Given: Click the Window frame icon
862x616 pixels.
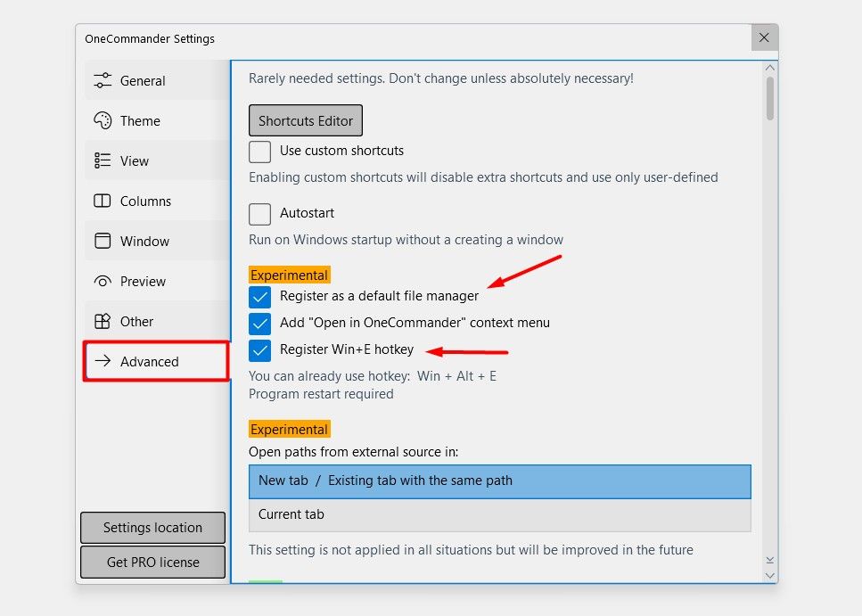Looking at the screenshot, I should [103, 241].
